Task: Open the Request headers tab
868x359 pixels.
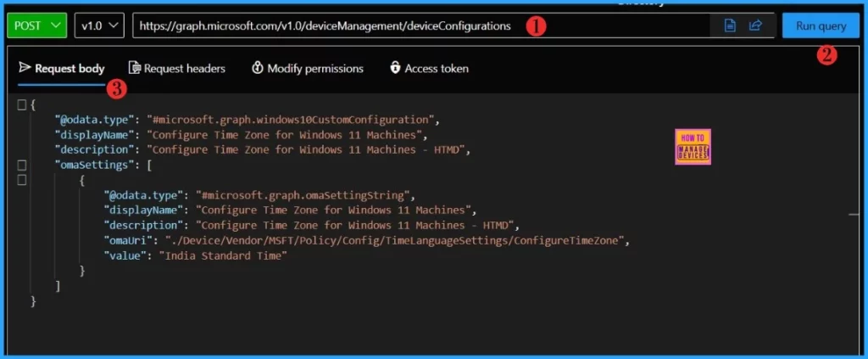Action: pos(177,69)
